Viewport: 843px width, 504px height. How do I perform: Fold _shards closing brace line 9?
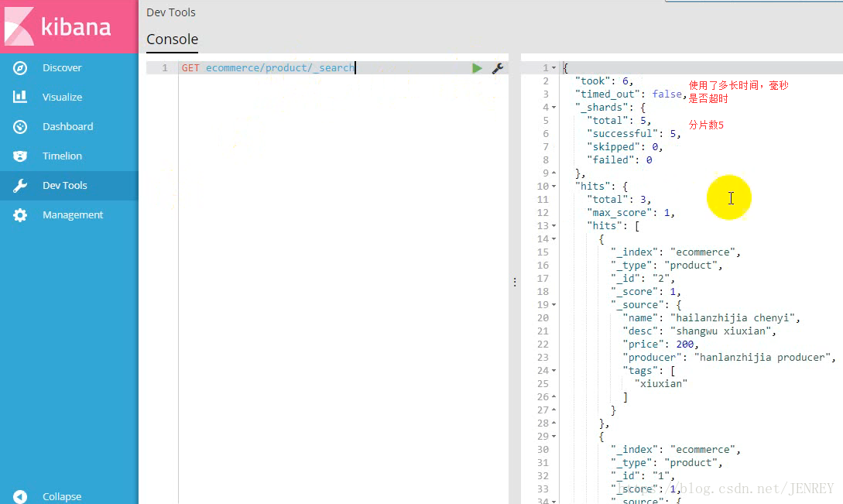[x=553, y=173]
